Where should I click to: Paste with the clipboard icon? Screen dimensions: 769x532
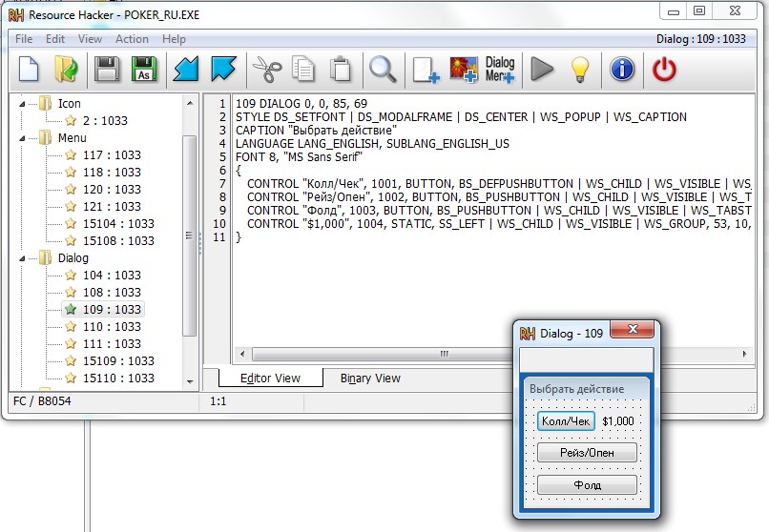341,69
